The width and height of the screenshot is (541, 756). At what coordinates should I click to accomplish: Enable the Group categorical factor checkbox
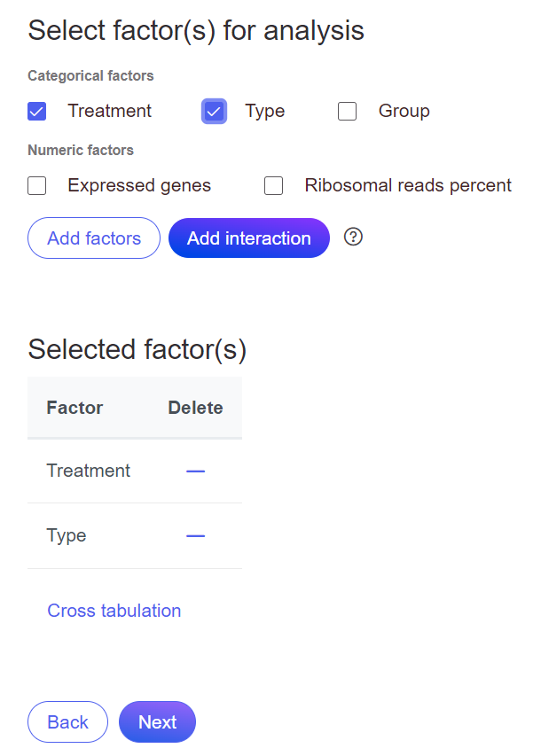[x=348, y=112]
